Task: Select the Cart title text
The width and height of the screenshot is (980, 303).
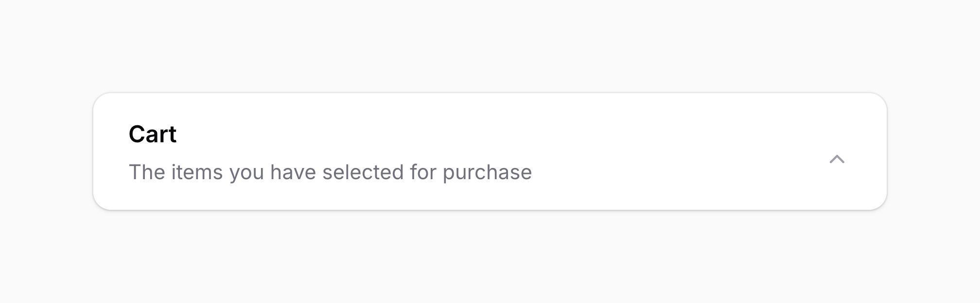Action: pyautogui.click(x=152, y=134)
